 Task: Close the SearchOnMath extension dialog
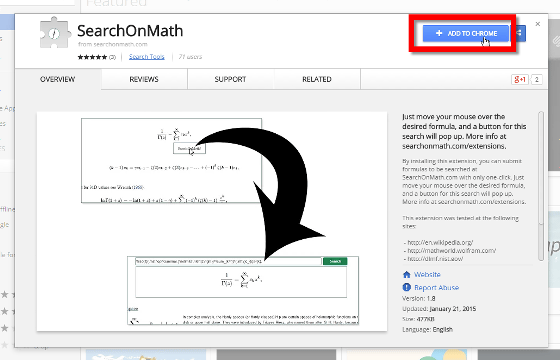click(538, 24)
